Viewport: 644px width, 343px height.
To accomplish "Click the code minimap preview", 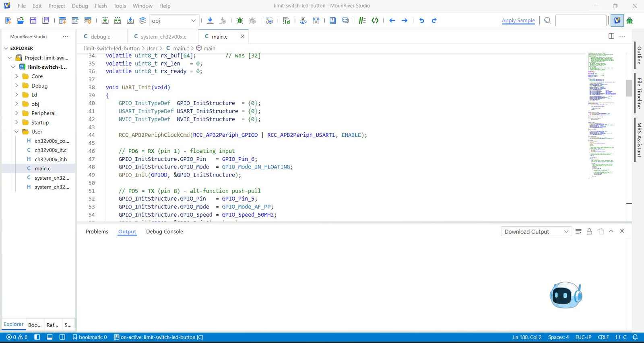I will [602, 115].
